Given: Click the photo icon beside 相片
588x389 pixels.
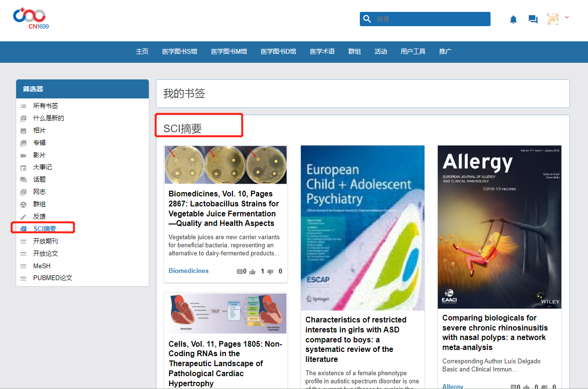Looking at the screenshot, I should [23, 131].
